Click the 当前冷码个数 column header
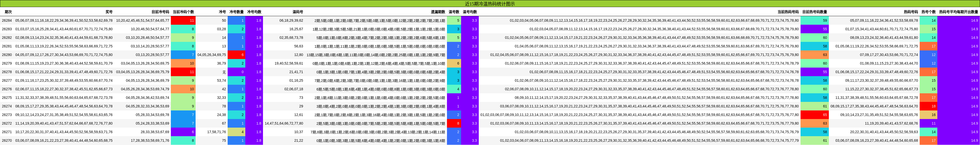The height and width of the screenshot is (145, 980). coord(183,12)
